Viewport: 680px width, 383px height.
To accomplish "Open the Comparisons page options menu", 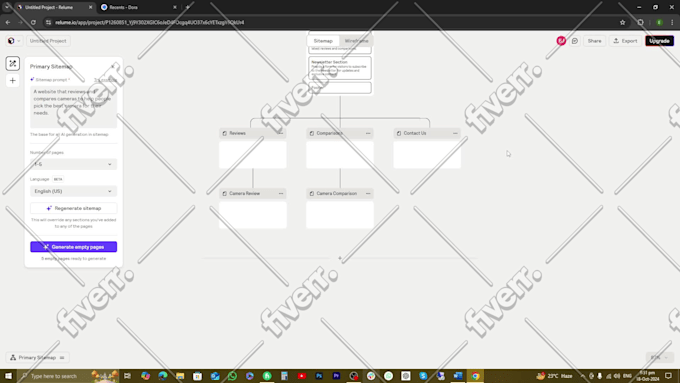I will [368, 133].
